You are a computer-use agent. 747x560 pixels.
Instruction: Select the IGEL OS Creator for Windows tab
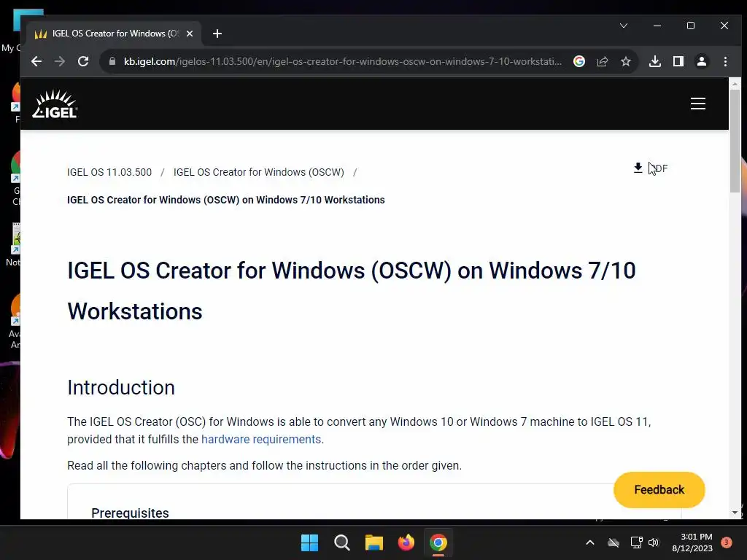coord(115,34)
